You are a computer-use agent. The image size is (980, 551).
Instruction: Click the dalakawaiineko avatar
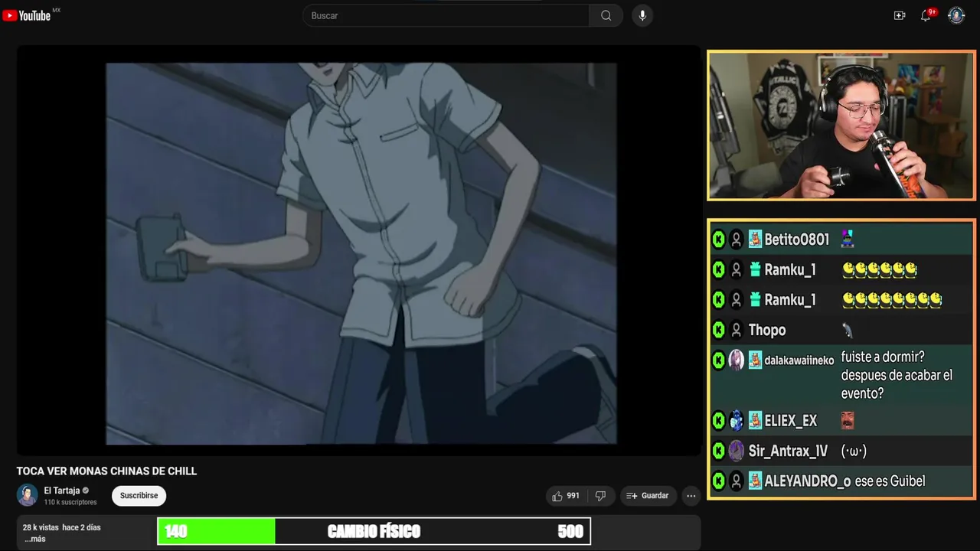737,360
